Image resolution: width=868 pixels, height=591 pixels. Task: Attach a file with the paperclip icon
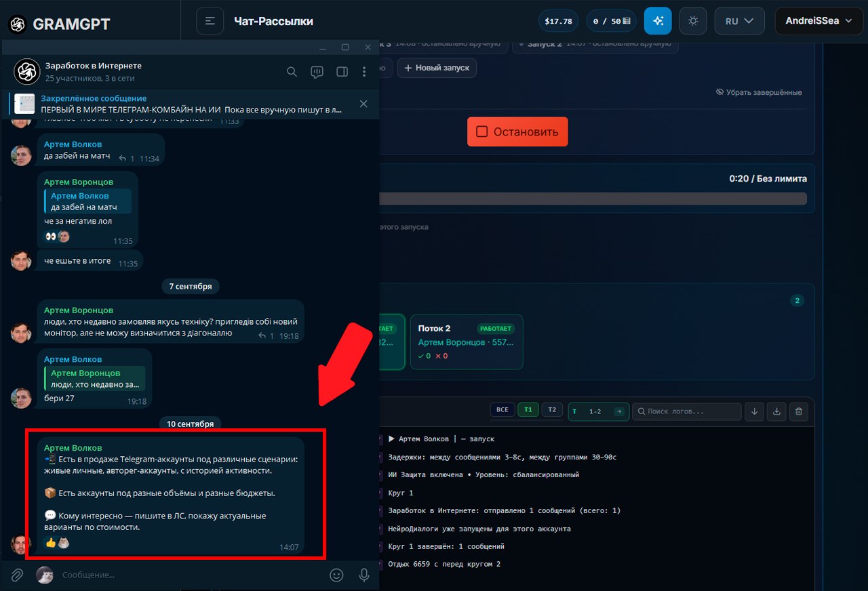(17, 575)
